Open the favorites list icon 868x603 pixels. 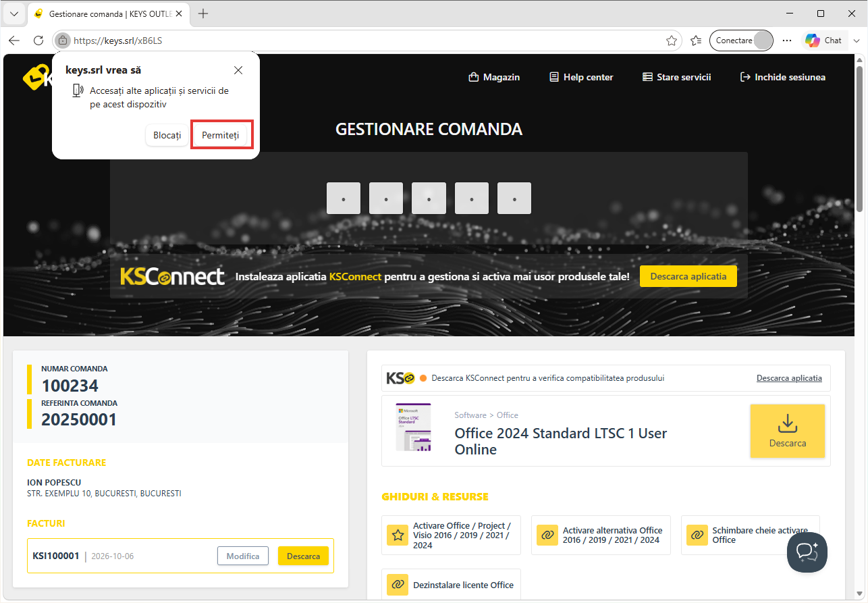click(696, 41)
